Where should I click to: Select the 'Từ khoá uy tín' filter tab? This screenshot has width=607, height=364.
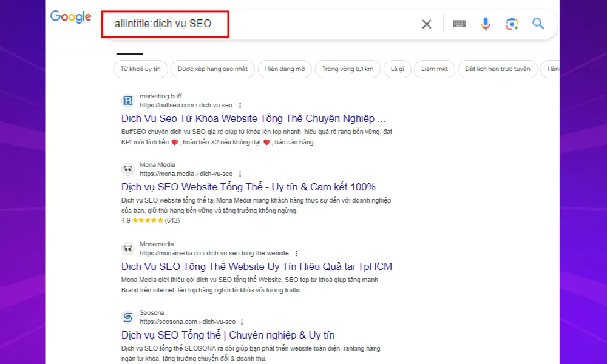pyautogui.click(x=140, y=69)
